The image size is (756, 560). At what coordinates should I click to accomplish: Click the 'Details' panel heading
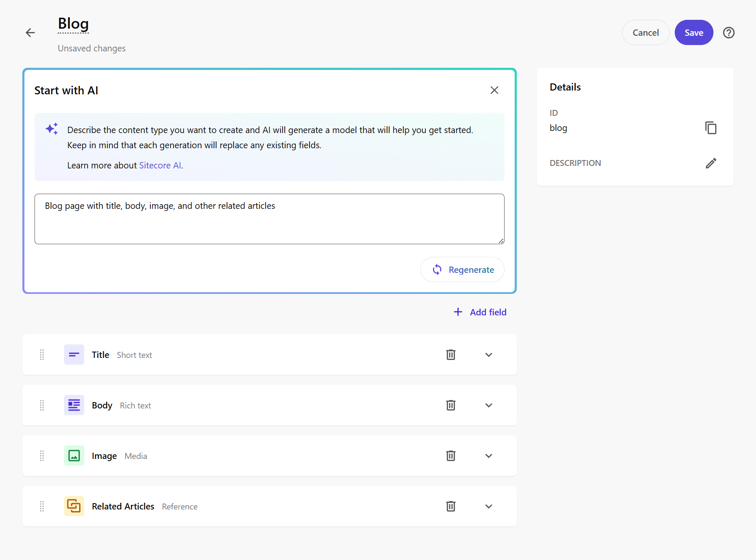(565, 87)
